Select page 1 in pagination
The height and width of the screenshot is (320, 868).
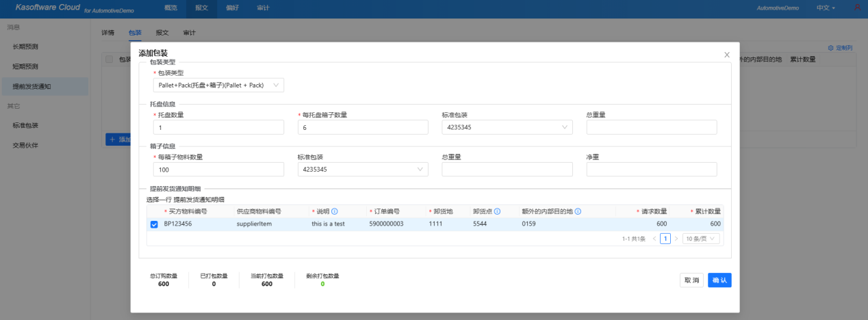(665, 239)
